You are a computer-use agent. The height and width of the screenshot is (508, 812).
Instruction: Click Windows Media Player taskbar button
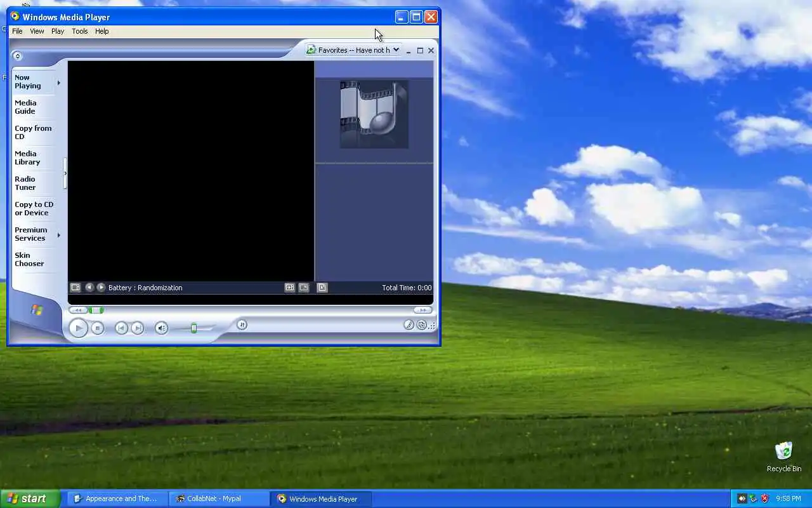click(321, 498)
